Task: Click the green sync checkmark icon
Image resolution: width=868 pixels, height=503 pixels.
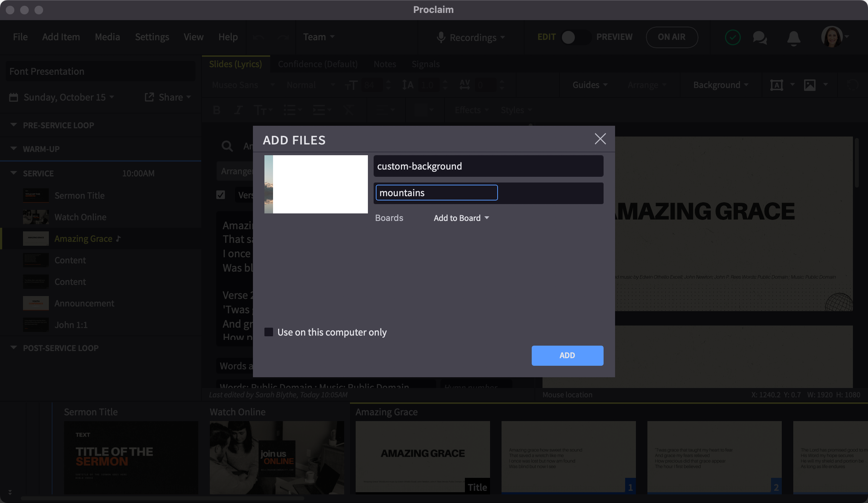Action: [733, 37]
